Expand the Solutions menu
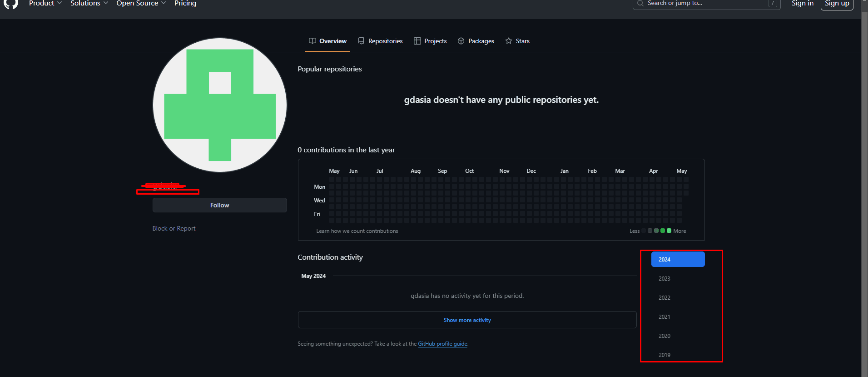The height and width of the screenshot is (377, 868). pyautogui.click(x=89, y=4)
